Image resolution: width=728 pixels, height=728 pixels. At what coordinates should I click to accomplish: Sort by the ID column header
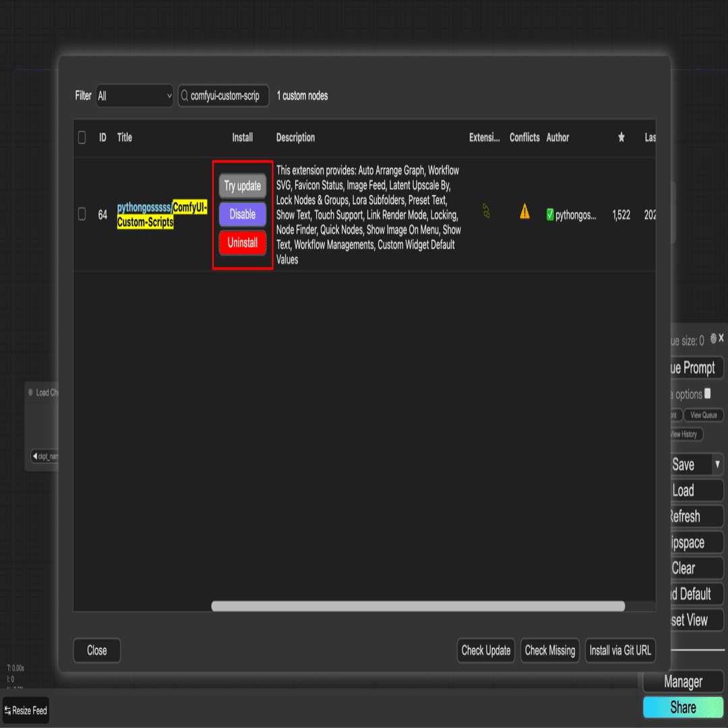pyautogui.click(x=102, y=138)
